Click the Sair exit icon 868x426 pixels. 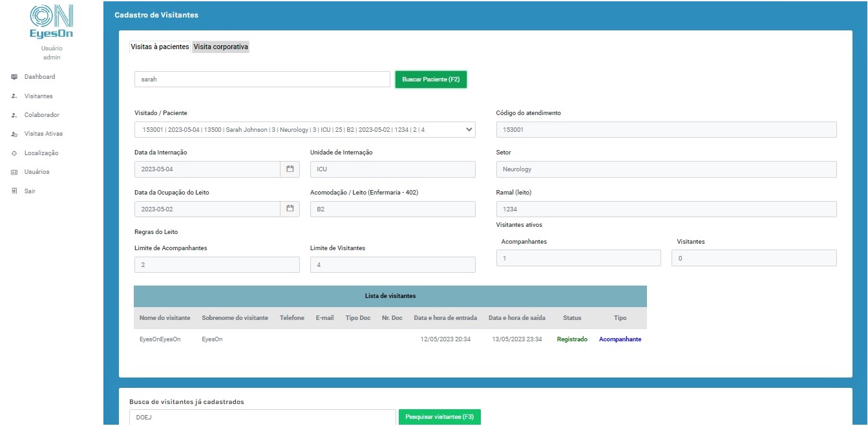(x=14, y=191)
